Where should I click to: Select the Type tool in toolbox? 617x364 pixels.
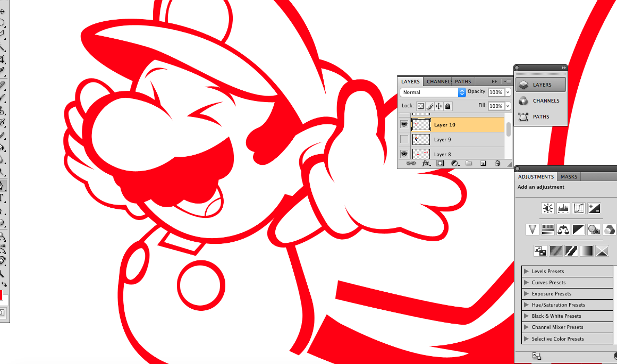[x=2, y=198]
